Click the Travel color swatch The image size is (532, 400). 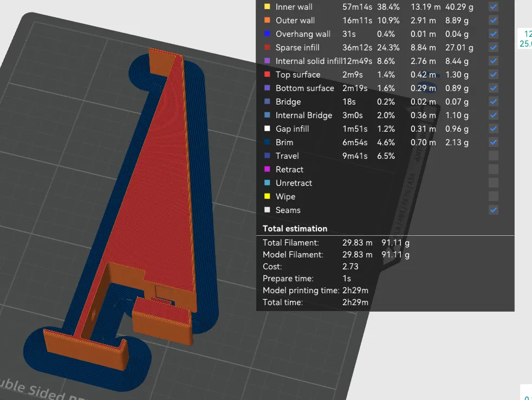267,156
